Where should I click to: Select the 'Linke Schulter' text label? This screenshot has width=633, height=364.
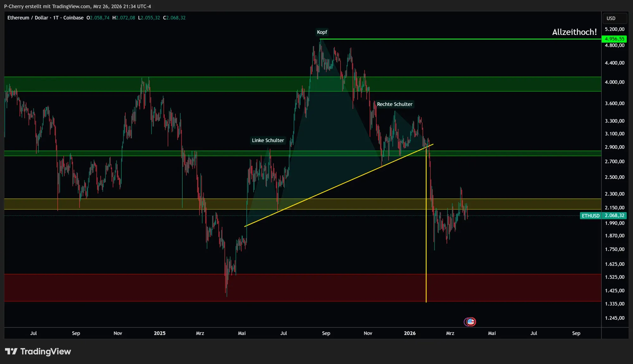pyautogui.click(x=268, y=140)
